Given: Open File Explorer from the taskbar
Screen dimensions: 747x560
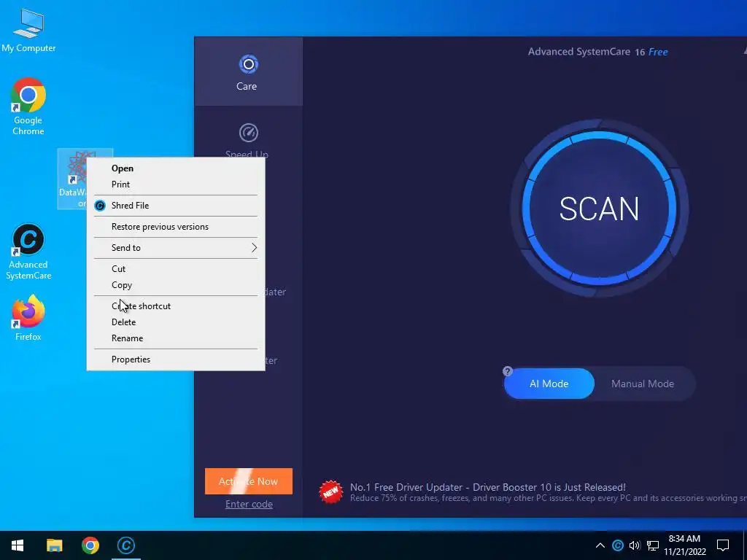Looking at the screenshot, I should point(54,545).
